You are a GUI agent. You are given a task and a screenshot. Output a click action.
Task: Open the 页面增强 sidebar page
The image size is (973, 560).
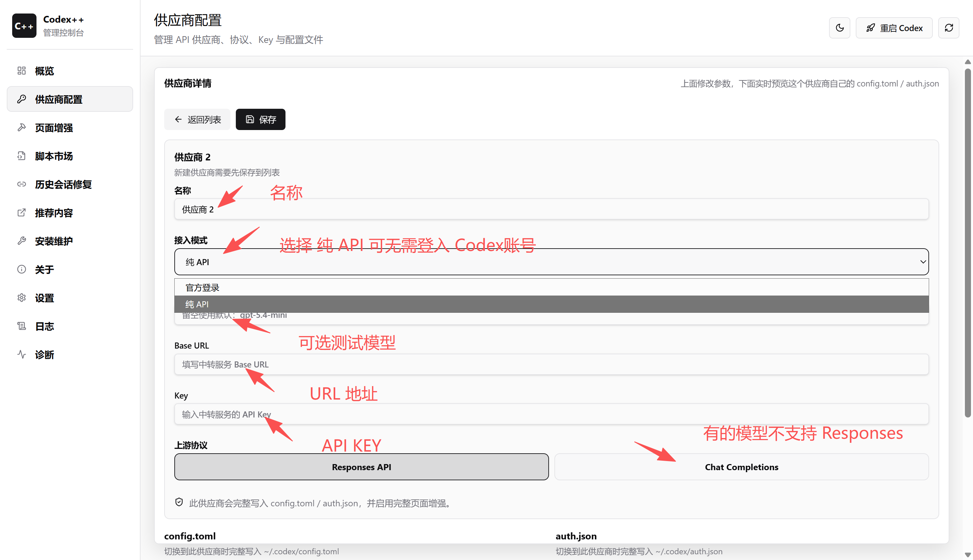pyautogui.click(x=70, y=127)
